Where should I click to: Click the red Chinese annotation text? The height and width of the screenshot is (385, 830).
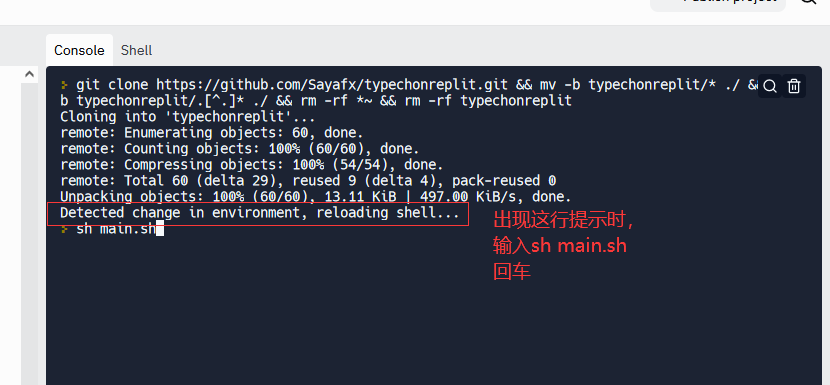pos(564,246)
